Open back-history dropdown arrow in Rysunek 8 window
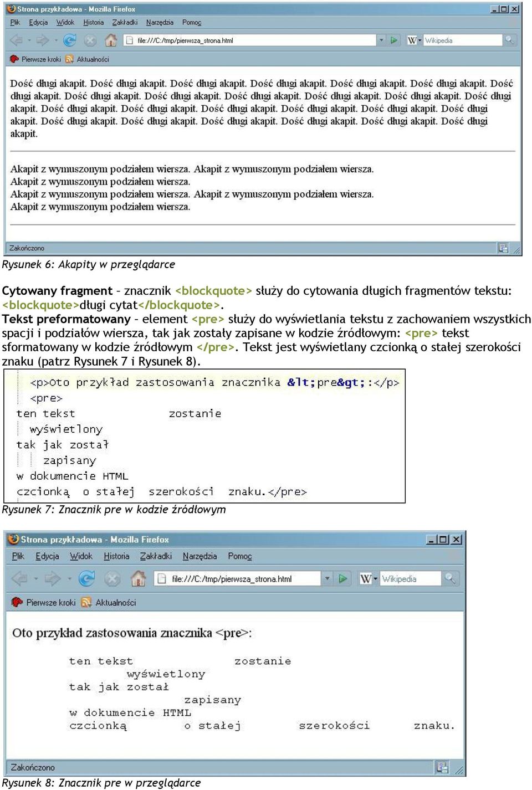The image size is (532, 790). [36, 579]
